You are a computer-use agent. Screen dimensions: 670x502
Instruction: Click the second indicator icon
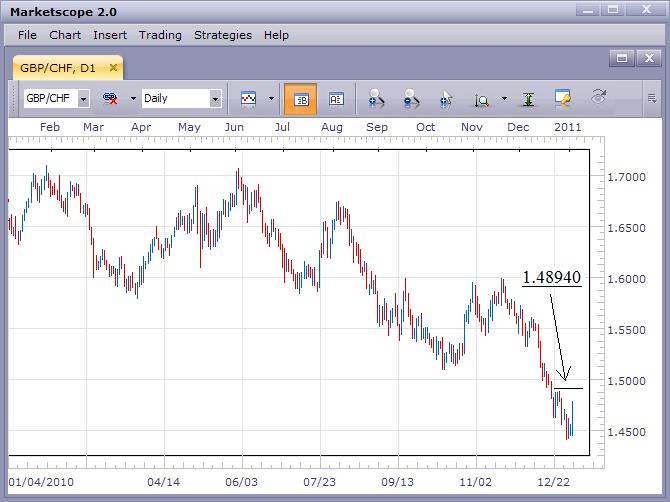[411, 99]
